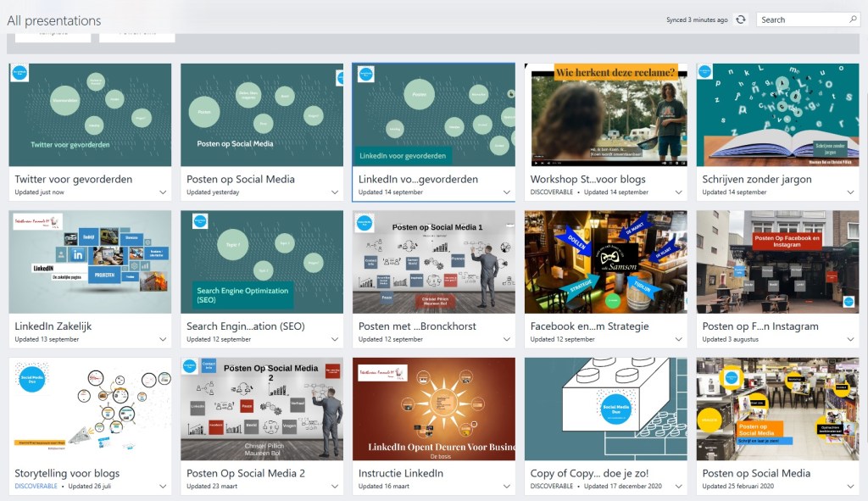This screenshot has height=501, width=868.
Task: Click the Prezi badge on Posten op Facebook en Instagram
Action: point(848,300)
